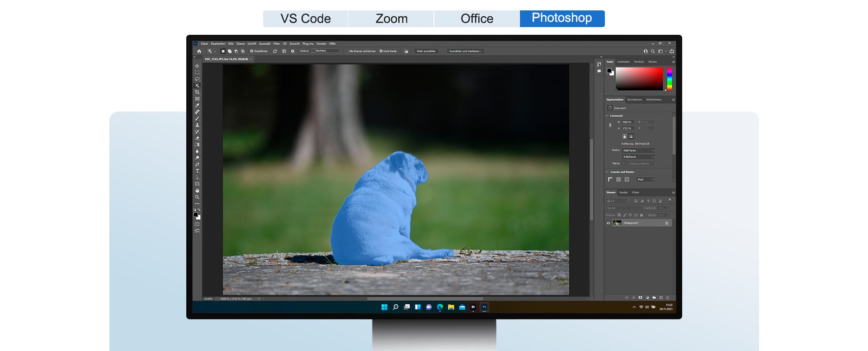
Task: Select the Crop tool
Action: [197, 92]
